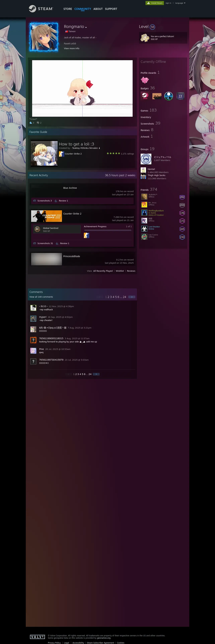215x644 pixels.
Task: Open Privacy Policy footer link
Action: pos(54,643)
